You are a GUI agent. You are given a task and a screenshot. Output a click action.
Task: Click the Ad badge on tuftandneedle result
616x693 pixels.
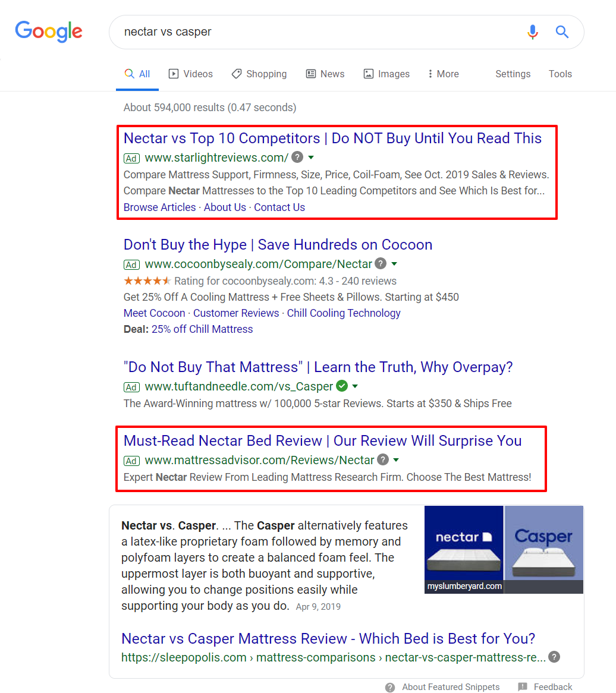[132, 387]
